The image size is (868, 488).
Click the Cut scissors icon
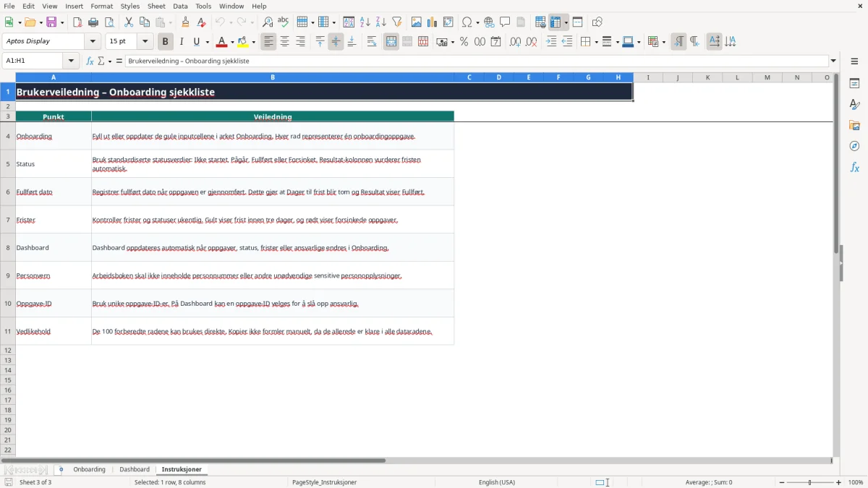tap(129, 22)
